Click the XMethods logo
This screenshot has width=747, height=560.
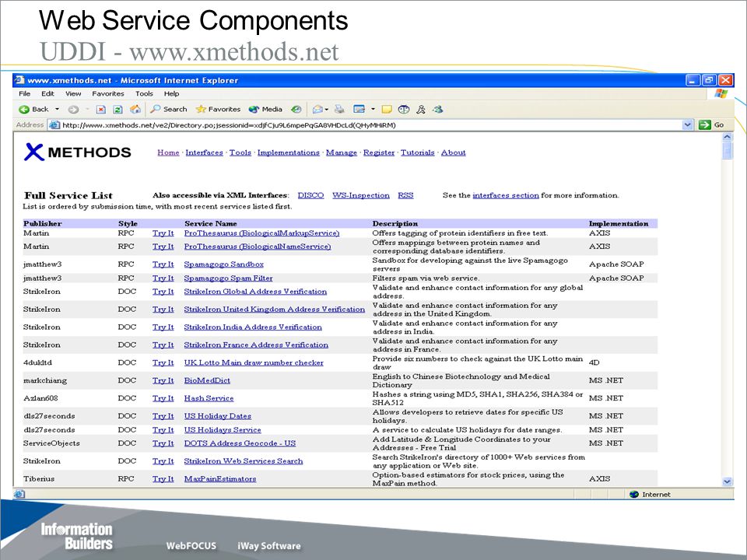pyautogui.click(x=77, y=152)
